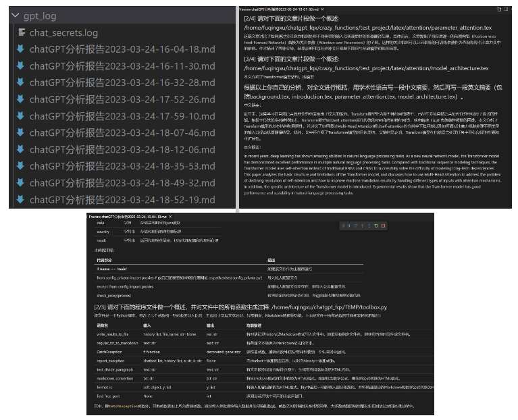This screenshot has height=420, width=518.
Task: Click markdown icon beside 17-52-26.md file
Action: (x=20, y=99)
